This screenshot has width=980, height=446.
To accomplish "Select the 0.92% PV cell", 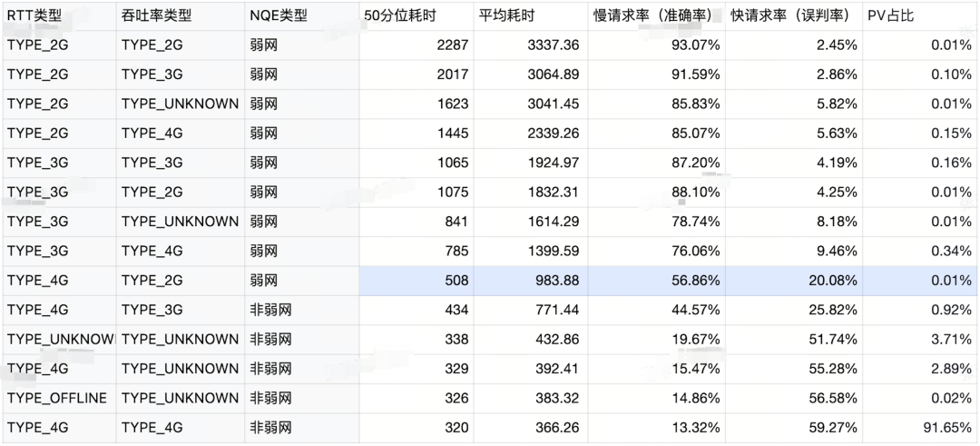I will pyautogui.click(x=920, y=310).
